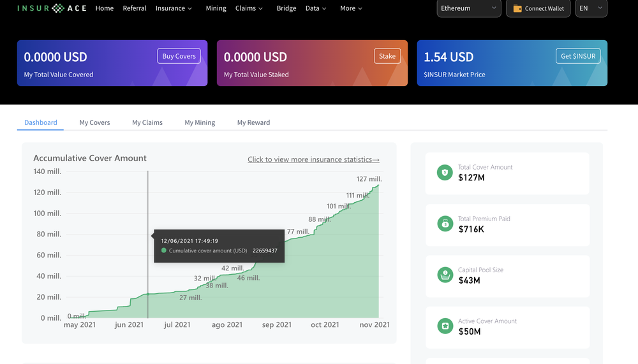
Task: Click the $INSUR Market Price card
Action: [512, 63]
